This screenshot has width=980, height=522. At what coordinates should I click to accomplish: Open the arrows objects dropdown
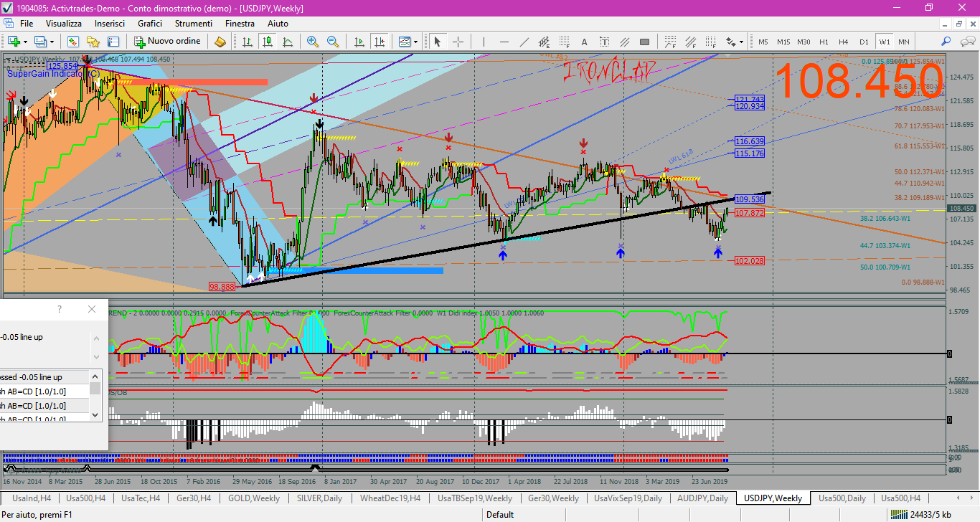[734, 42]
